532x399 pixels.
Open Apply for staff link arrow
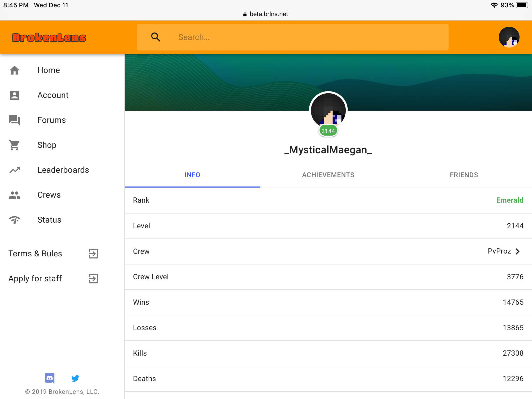pyautogui.click(x=93, y=279)
